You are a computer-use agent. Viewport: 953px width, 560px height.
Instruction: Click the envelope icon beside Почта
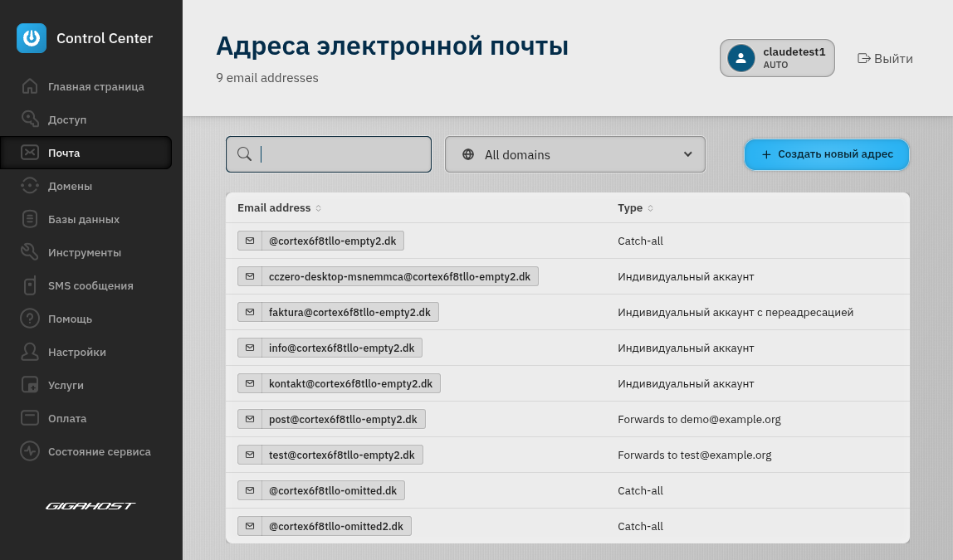tap(30, 153)
